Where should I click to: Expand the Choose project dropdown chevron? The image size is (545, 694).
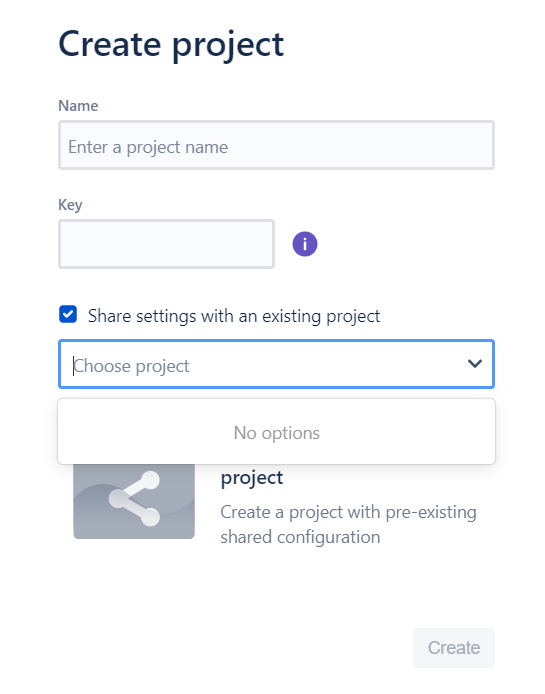[x=475, y=364]
